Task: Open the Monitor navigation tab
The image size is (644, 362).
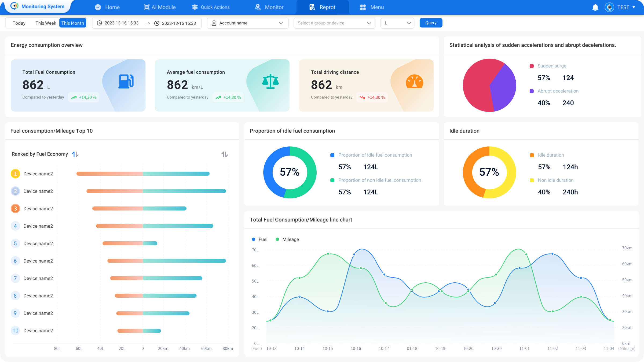Action: click(269, 7)
